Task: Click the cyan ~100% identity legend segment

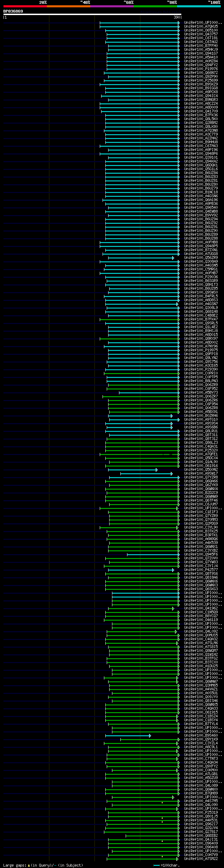Action: click(x=199, y=6)
